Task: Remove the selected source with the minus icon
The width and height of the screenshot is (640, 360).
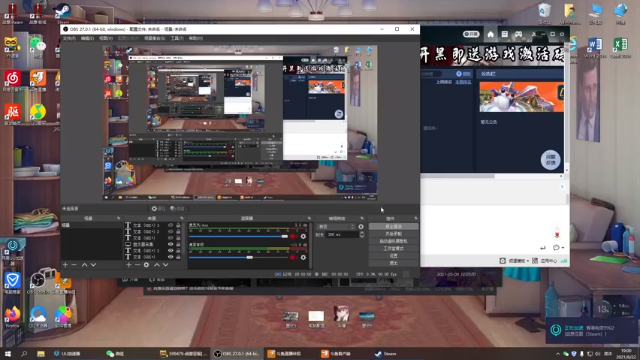Action: pyautogui.click(x=137, y=264)
